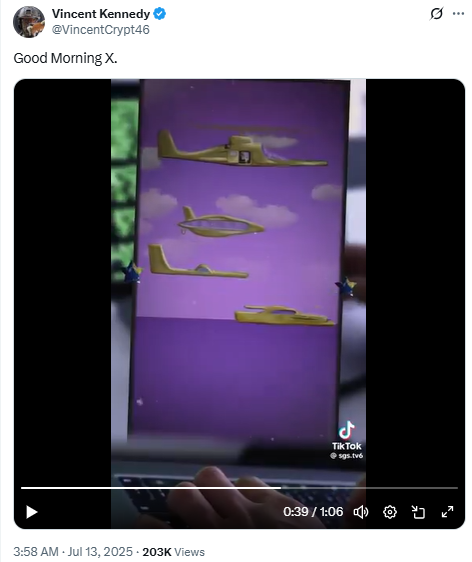Open video settings gear icon

click(390, 512)
